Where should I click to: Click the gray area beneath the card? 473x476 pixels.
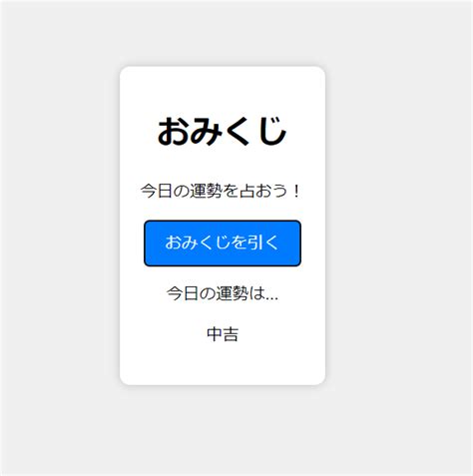(x=223, y=431)
